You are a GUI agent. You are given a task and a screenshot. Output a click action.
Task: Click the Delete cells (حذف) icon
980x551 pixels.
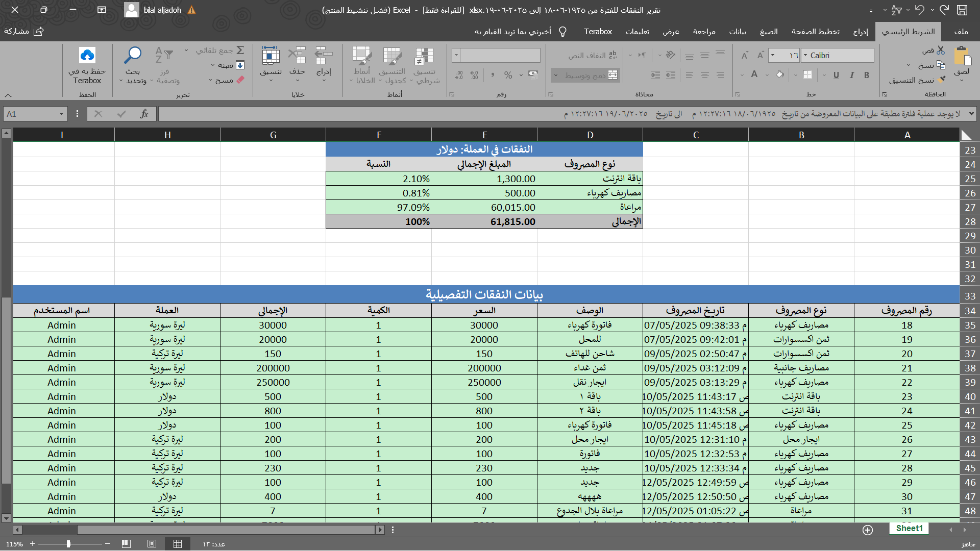click(297, 55)
